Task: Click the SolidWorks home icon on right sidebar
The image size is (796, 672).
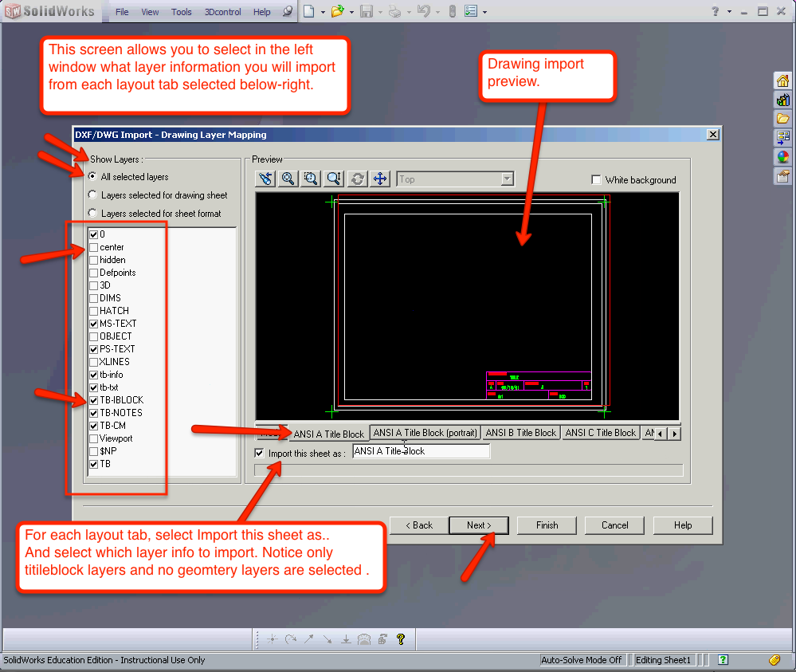Action: tap(783, 81)
